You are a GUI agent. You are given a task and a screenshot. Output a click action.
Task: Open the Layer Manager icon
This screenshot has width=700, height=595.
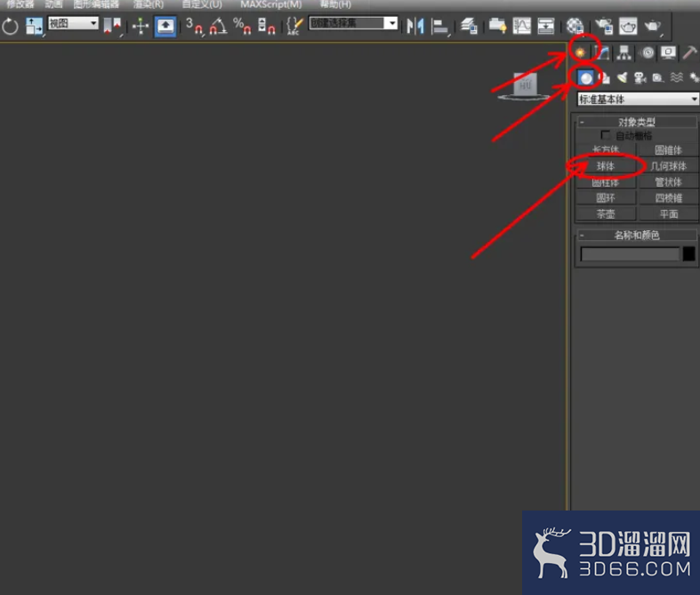click(469, 26)
